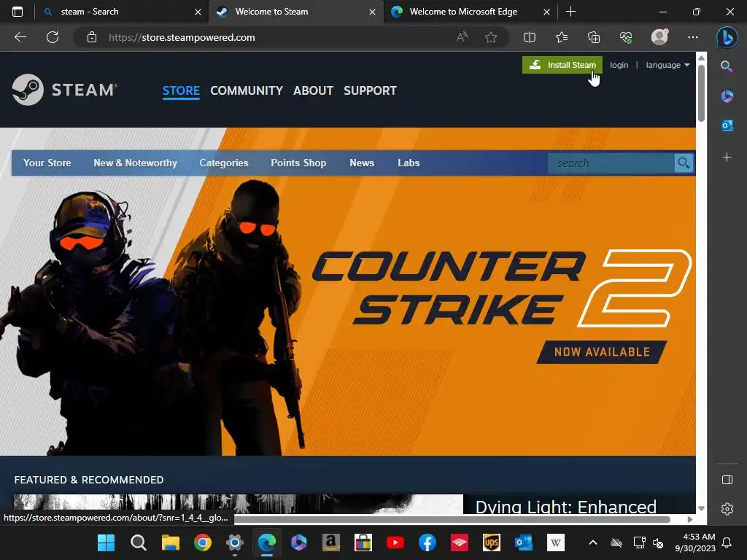Switch to the Welcome to Microsoft Edge tab
Image resolution: width=747 pixels, height=560 pixels.
click(x=470, y=12)
